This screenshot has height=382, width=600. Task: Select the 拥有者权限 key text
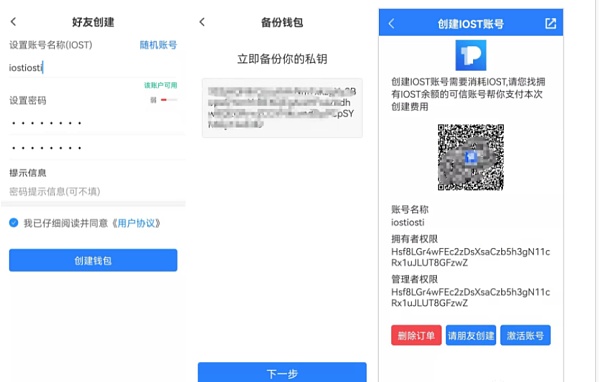click(x=470, y=257)
